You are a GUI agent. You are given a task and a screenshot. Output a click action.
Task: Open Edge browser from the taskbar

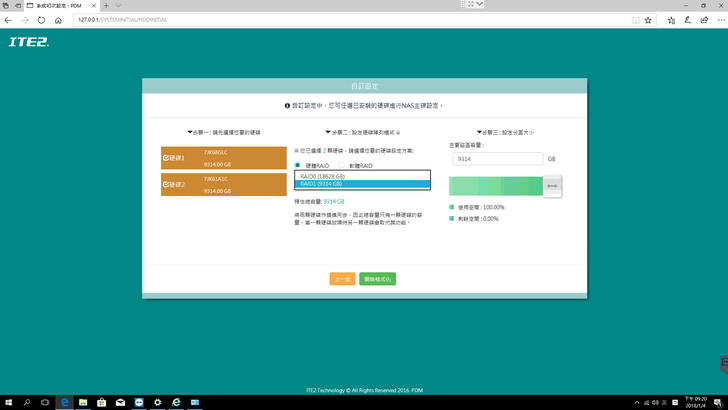click(64, 401)
